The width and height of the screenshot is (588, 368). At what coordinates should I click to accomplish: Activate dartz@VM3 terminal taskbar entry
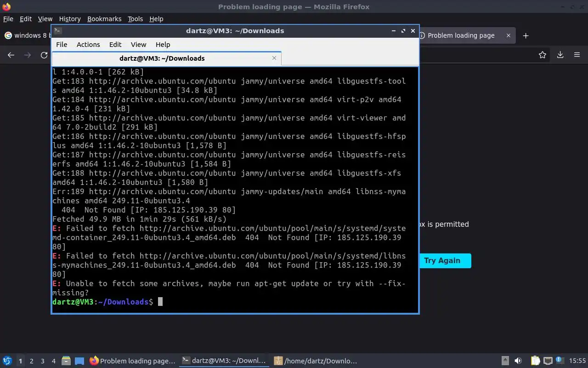[x=224, y=361]
